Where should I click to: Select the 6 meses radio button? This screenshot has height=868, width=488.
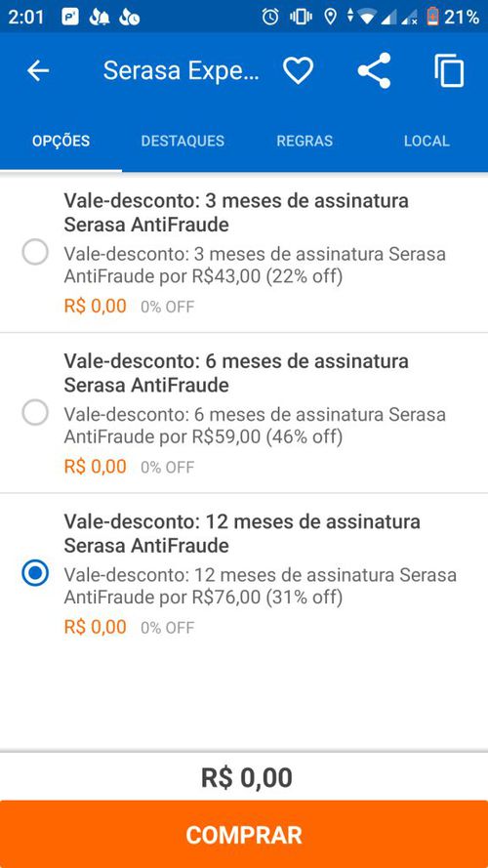[x=35, y=414]
